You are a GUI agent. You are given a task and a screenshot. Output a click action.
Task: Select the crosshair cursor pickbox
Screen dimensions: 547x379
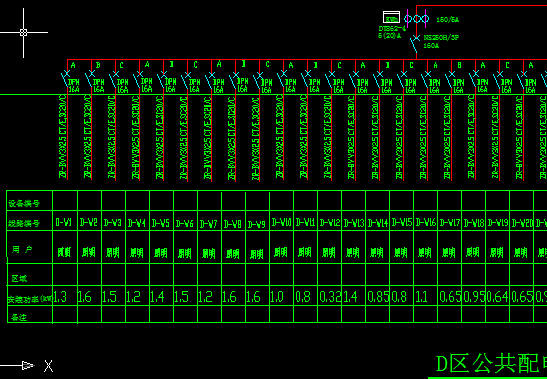click(23, 32)
